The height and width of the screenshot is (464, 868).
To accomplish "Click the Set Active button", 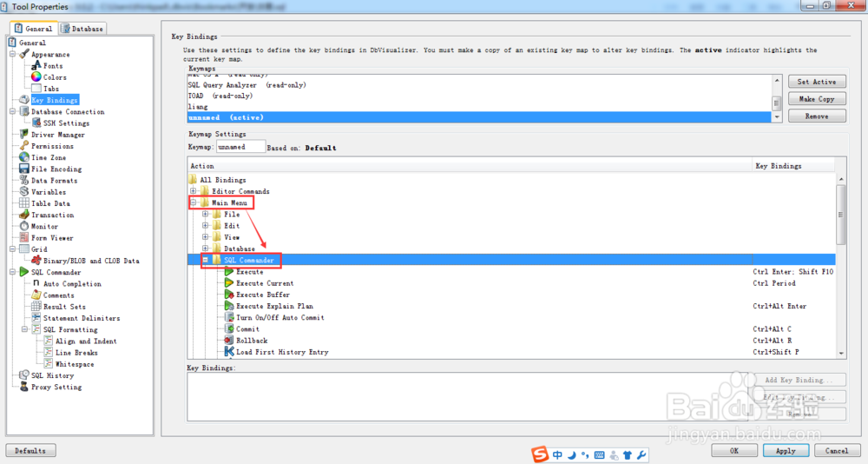I will tap(817, 82).
